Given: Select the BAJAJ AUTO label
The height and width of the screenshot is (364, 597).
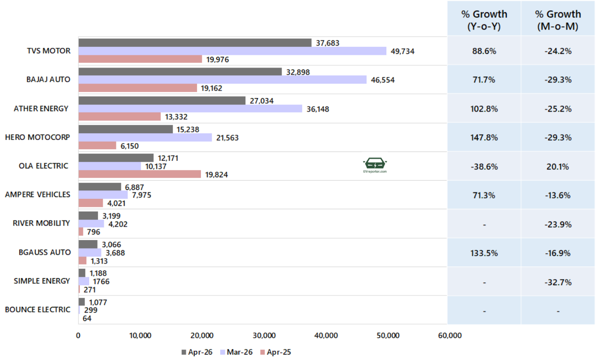Looking at the screenshot, I should 48,79.
